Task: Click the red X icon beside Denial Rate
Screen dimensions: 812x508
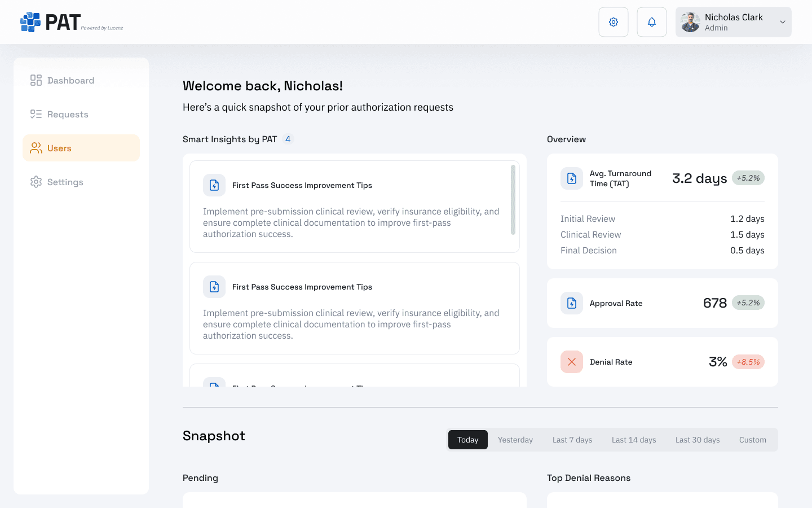Action: tap(571, 361)
